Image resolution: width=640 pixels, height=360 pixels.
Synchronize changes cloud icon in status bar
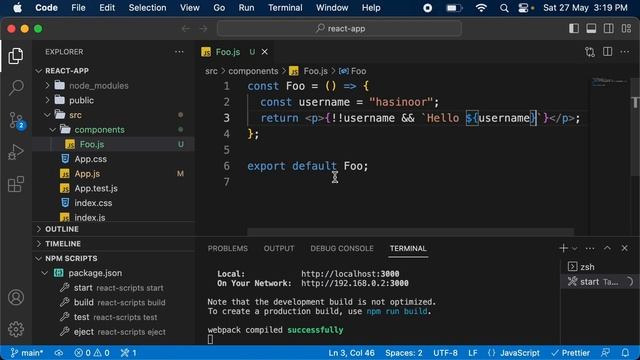tap(59, 353)
